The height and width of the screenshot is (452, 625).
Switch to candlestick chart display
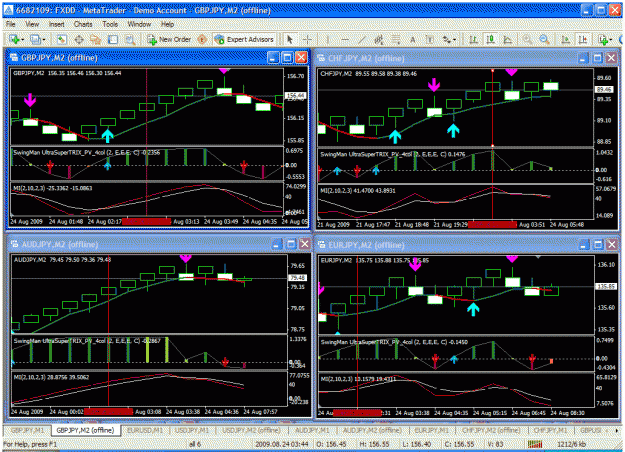[x=490, y=39]
